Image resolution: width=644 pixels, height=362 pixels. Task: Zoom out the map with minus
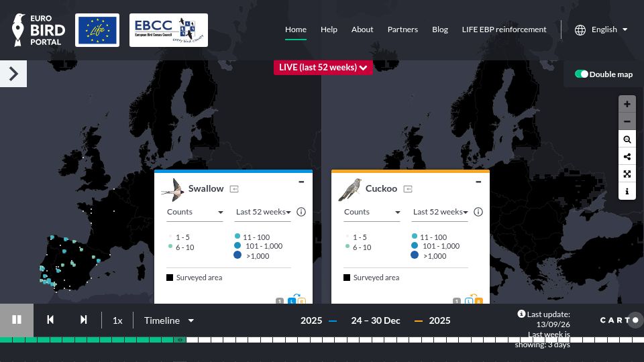tap(627, 121)
